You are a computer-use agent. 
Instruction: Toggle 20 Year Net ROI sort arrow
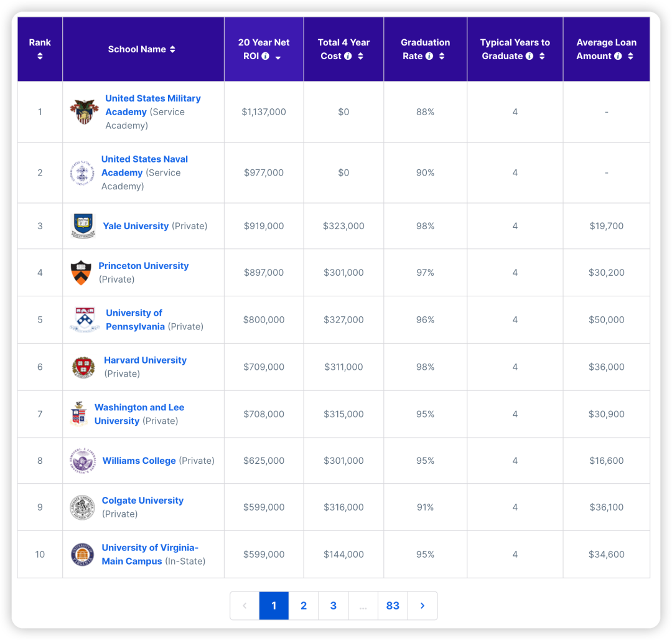pyautogui.click(x=278, y=57)
